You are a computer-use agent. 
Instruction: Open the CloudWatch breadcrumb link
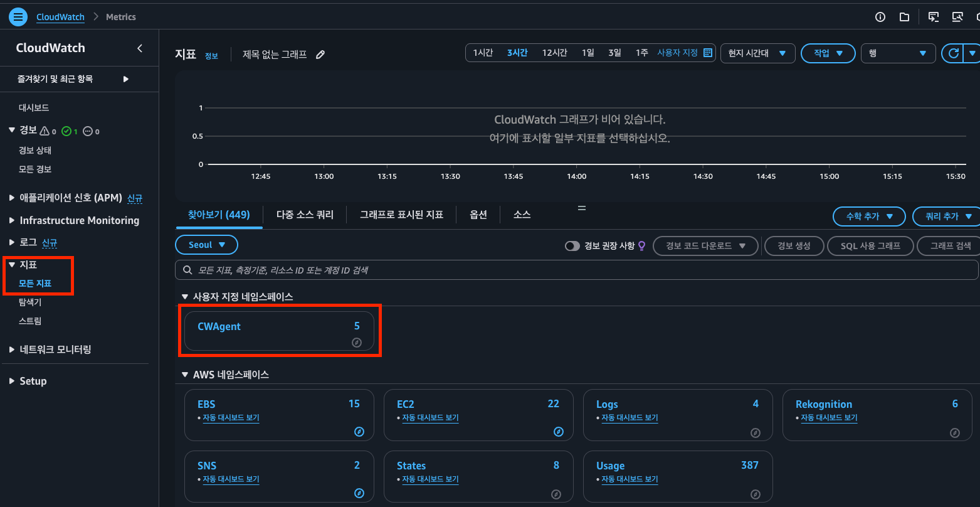(x=60, y=17)
